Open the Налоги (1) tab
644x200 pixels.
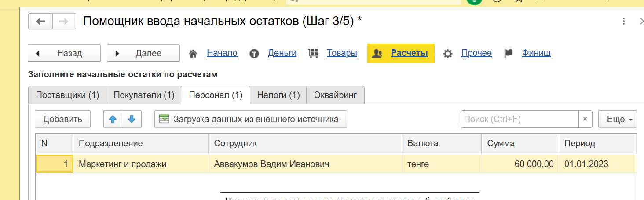pos(278,95)
